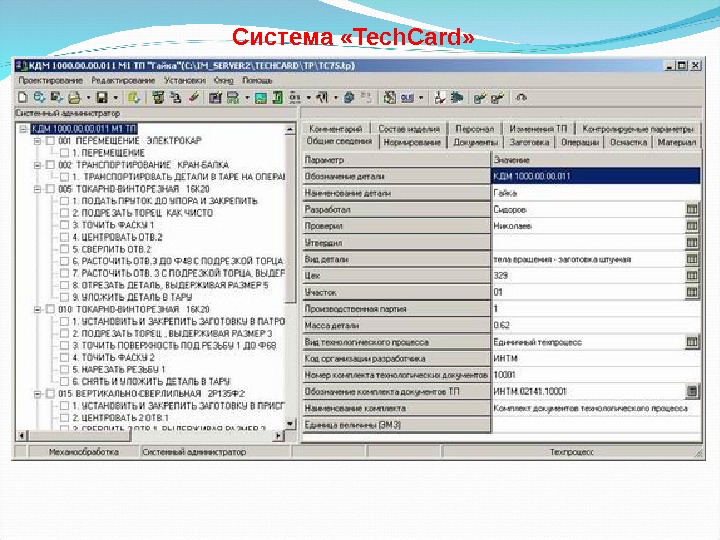Select the Масса детали value 0.62
The image size is (720, 540).
(x=596, y=325)
